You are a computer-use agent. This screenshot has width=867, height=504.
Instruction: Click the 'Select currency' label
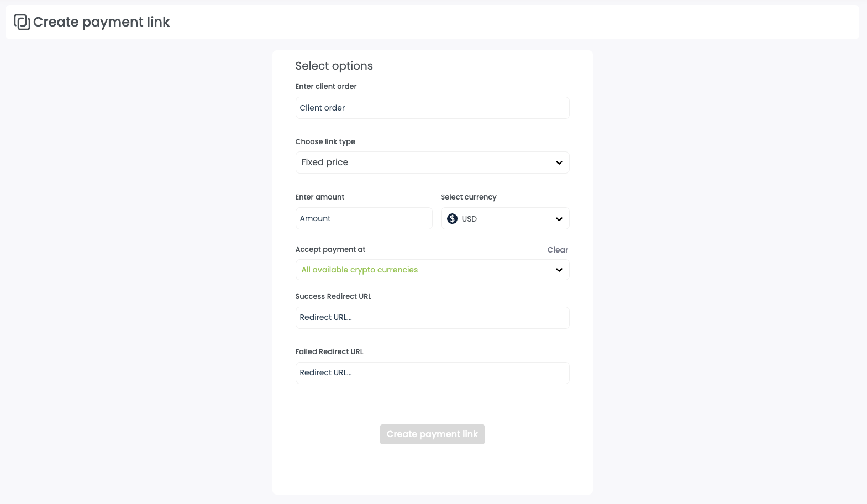click(x=469, y=197)
